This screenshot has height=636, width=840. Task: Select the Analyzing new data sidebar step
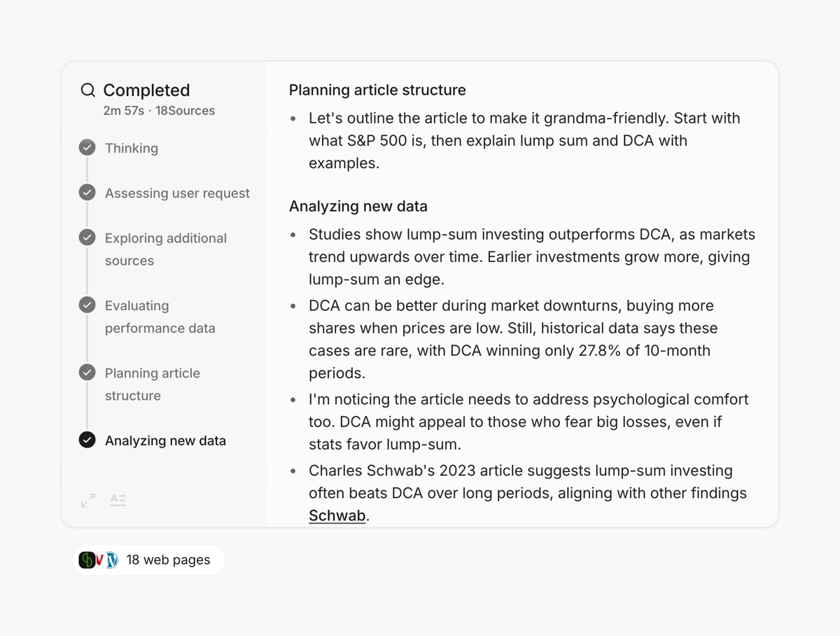(x=165, y=441)
